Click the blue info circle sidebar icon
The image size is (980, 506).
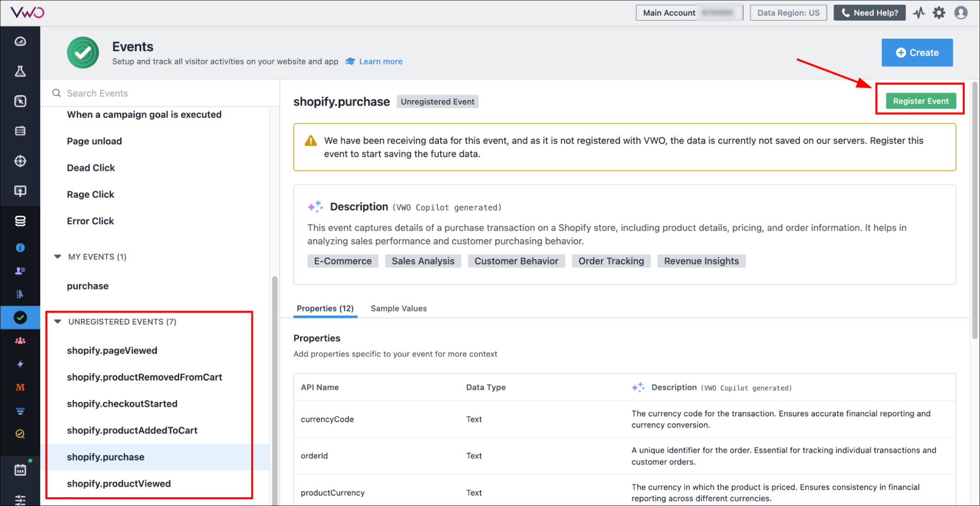[20, 248]
